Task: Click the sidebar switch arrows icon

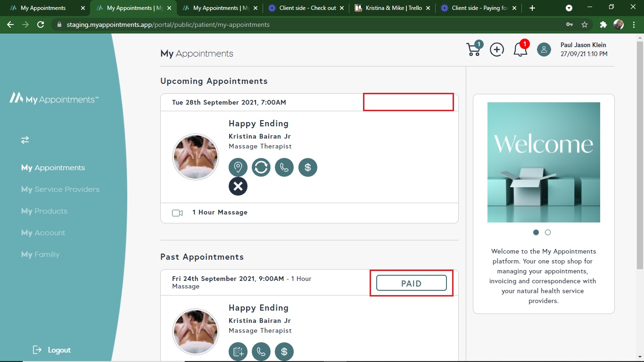Action: tap(25, 140)
